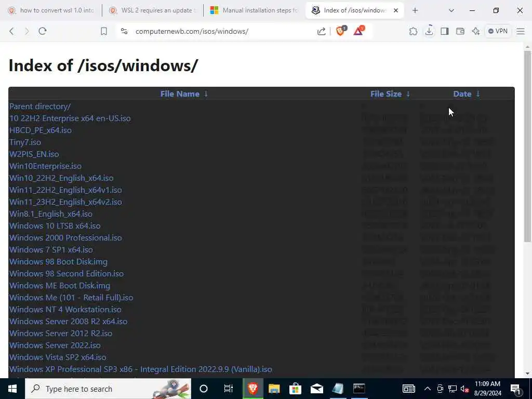Viewport: 532px width, 399px height.
Task: Open Windows Me (101 - Retail Full).iso
Action: coord(71,297)
